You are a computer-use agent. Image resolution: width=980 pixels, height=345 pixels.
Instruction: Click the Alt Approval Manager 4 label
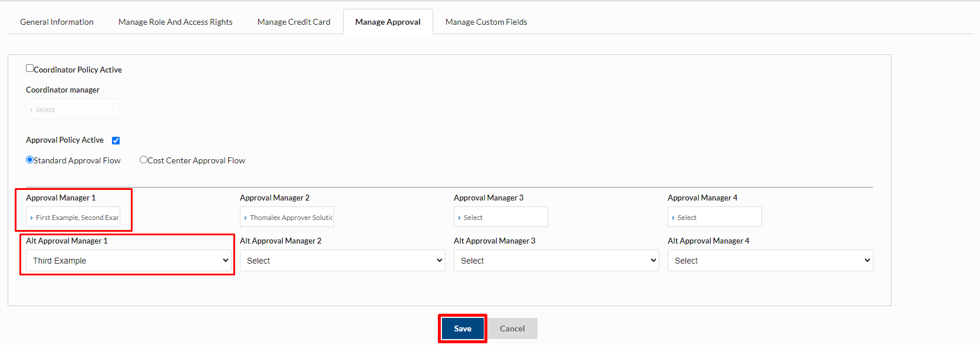point(708,241)
